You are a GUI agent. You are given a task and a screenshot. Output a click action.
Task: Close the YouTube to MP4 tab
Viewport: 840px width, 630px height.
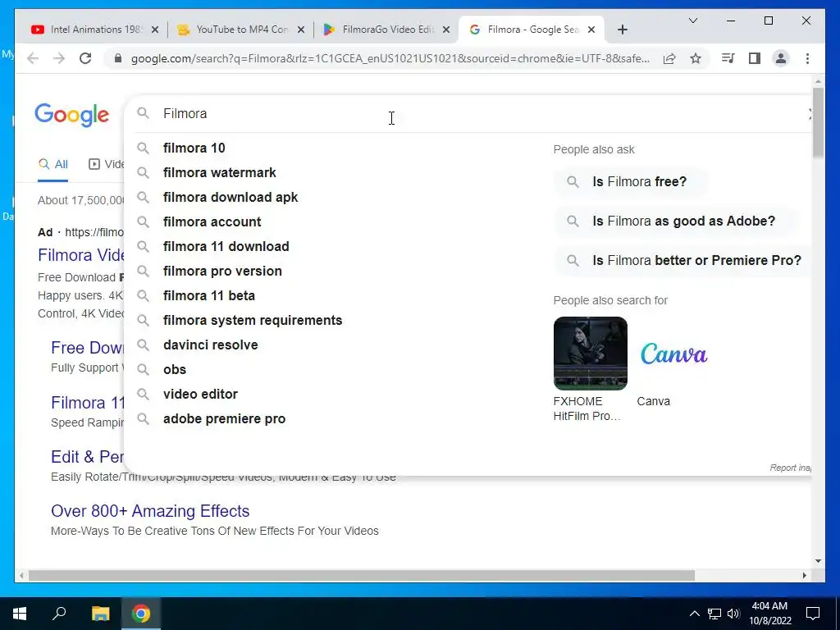click(301, 30)
